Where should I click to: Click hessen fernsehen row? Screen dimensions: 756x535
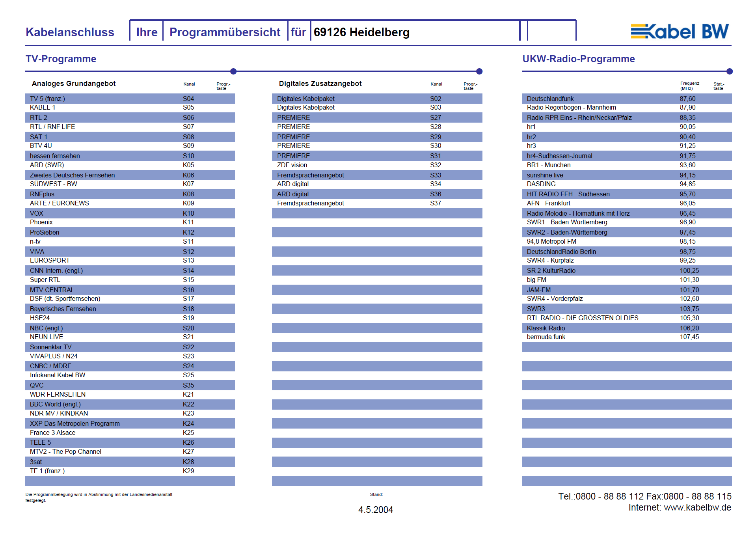pyautogui.click(x=130, y=156)
